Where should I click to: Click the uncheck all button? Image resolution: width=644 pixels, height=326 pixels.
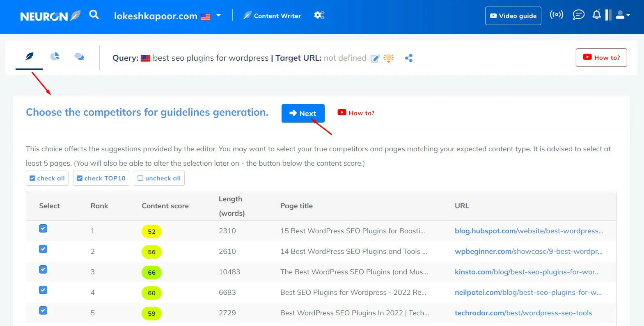coord(159,178)
